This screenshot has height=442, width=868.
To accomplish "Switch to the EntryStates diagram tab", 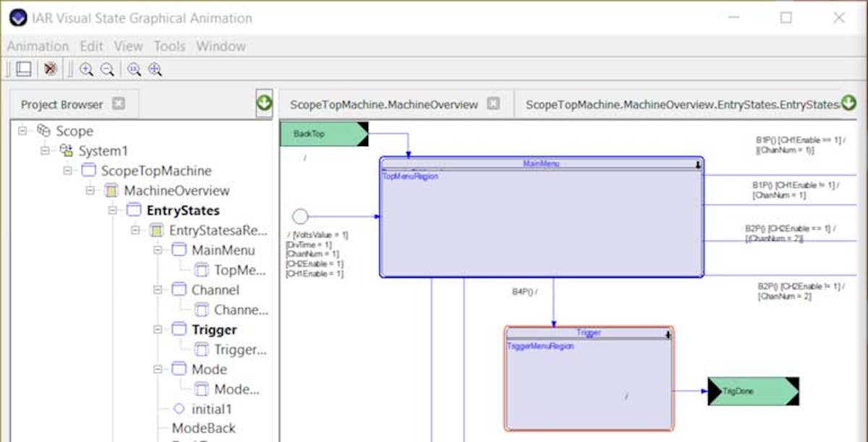I will coord(680,104).
